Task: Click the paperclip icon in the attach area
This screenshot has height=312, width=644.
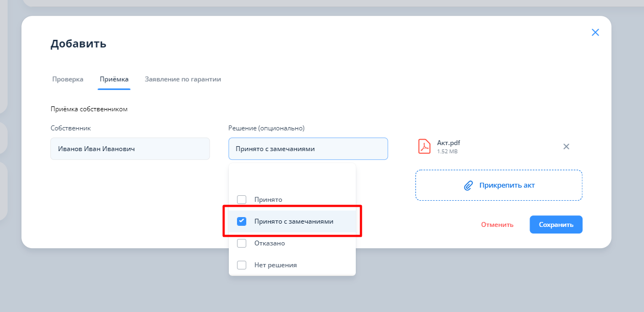Action: click(468, 185)
